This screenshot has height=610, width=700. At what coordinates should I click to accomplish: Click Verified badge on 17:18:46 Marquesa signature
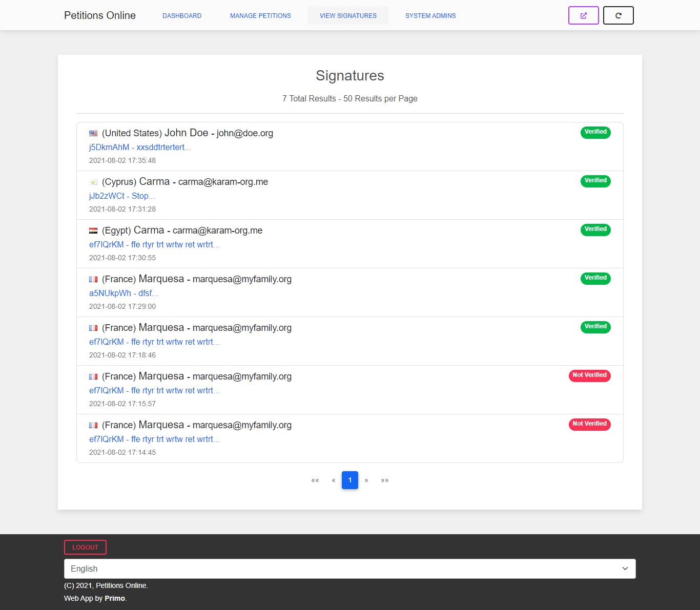coord(595,327)
